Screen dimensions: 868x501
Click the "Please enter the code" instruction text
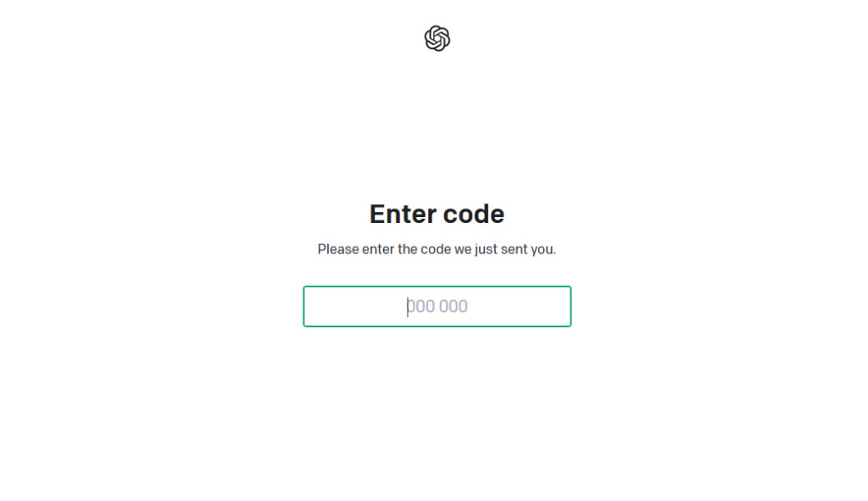click(437, 249)
